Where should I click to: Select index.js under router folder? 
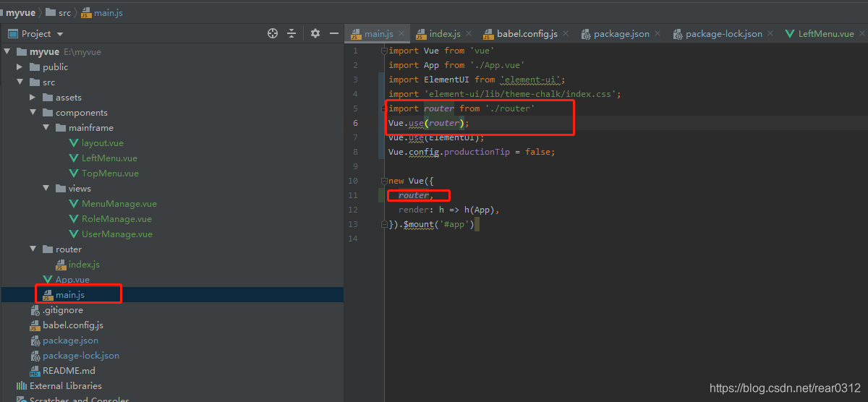click(x=83, y=264)
